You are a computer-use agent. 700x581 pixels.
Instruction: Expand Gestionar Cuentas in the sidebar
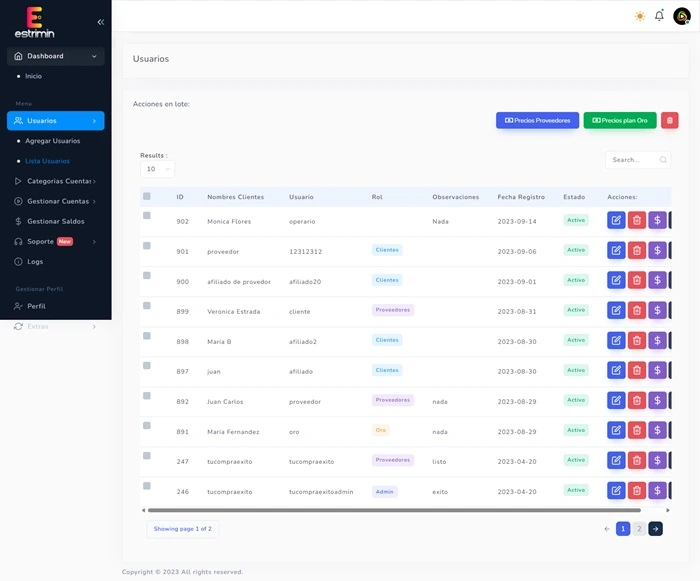55,201
